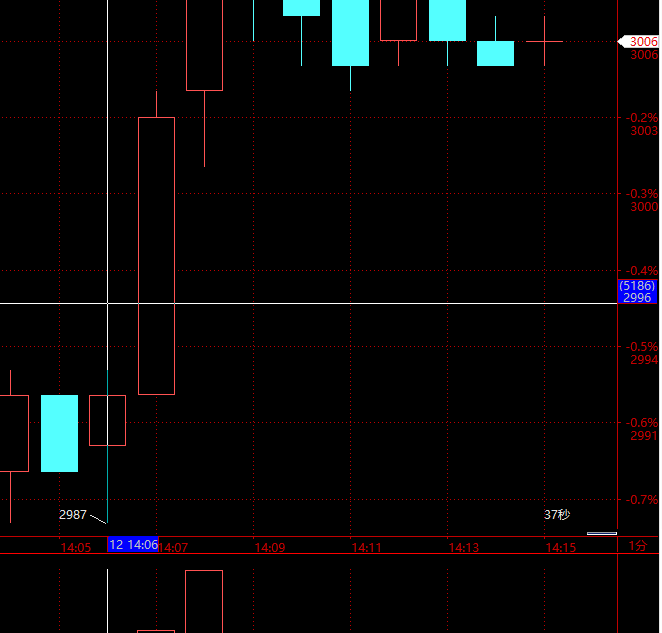This screenshot has height=633, width=662.
Task: Click the 2987 low price annotation
Action: click(x=73, y=515)
